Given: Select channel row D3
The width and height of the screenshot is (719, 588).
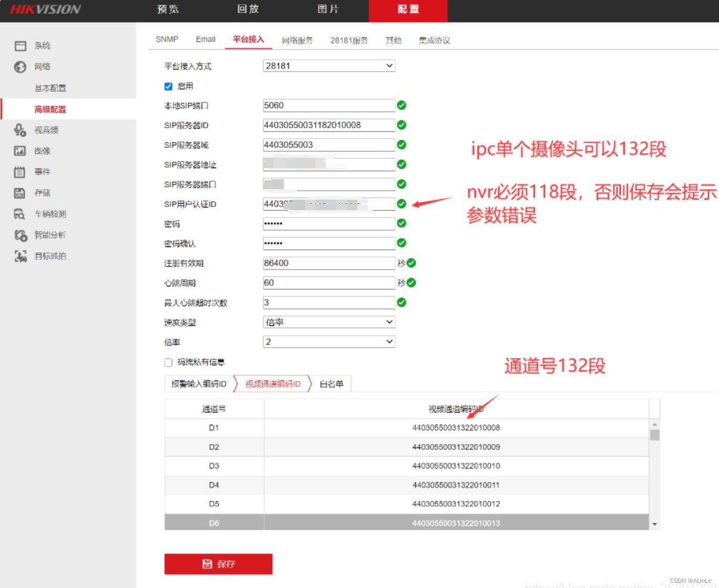Looking at the screenshot, I should coord(407,466).
